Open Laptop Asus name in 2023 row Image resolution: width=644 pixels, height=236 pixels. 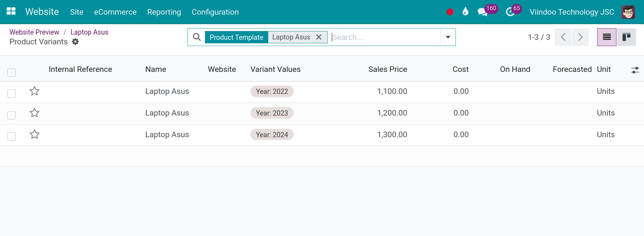[167, 113]
